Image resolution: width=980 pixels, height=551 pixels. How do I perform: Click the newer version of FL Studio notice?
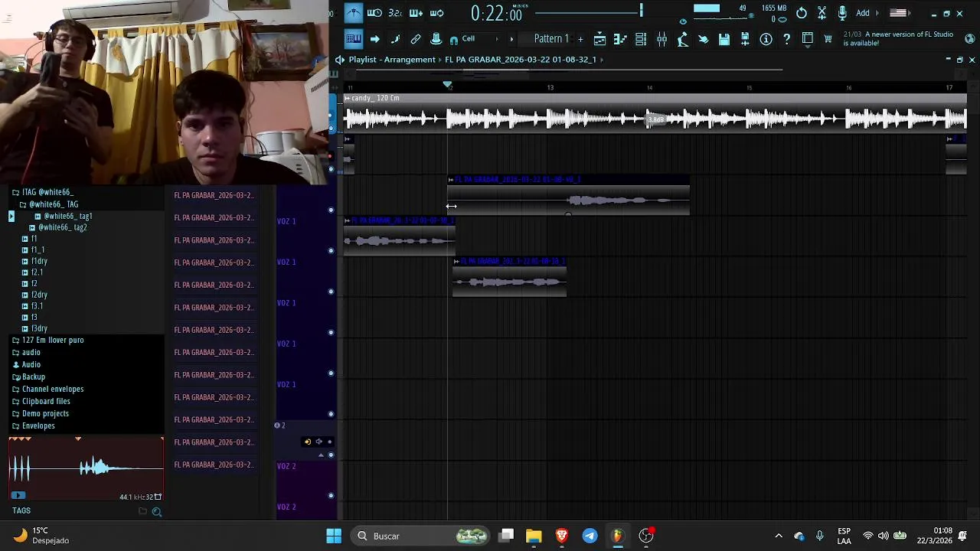[898, 39]
